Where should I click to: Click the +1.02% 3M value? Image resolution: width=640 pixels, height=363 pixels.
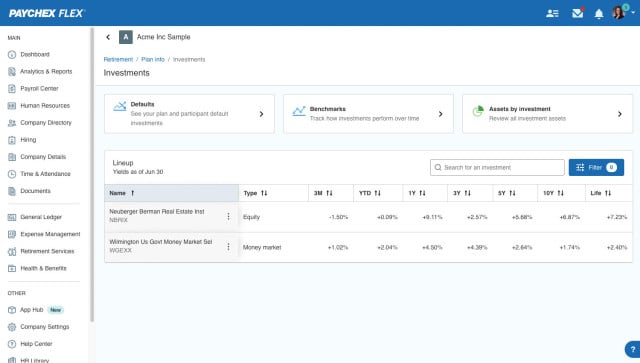click(338, 247)
